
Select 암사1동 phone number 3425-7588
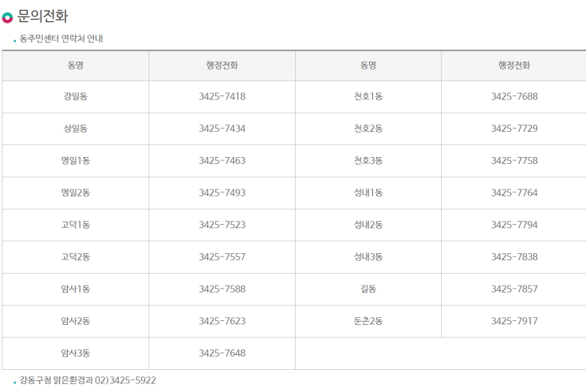222,289
